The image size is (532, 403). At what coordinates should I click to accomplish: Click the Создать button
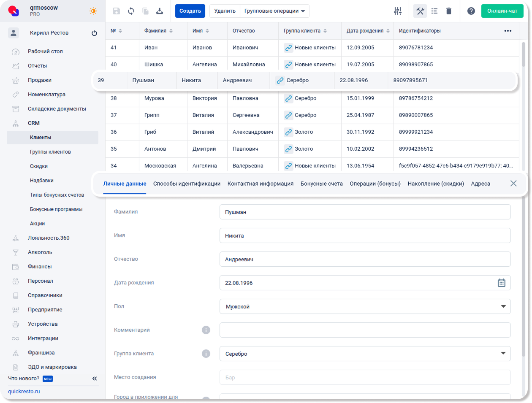(x=190, y=11)
